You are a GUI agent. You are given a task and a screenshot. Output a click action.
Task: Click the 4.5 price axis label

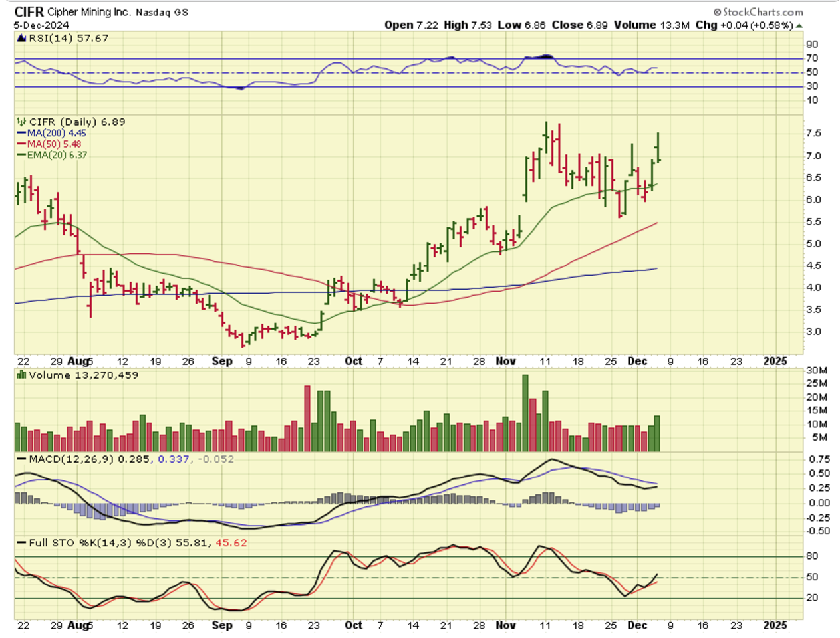click(x=813, y=265)
